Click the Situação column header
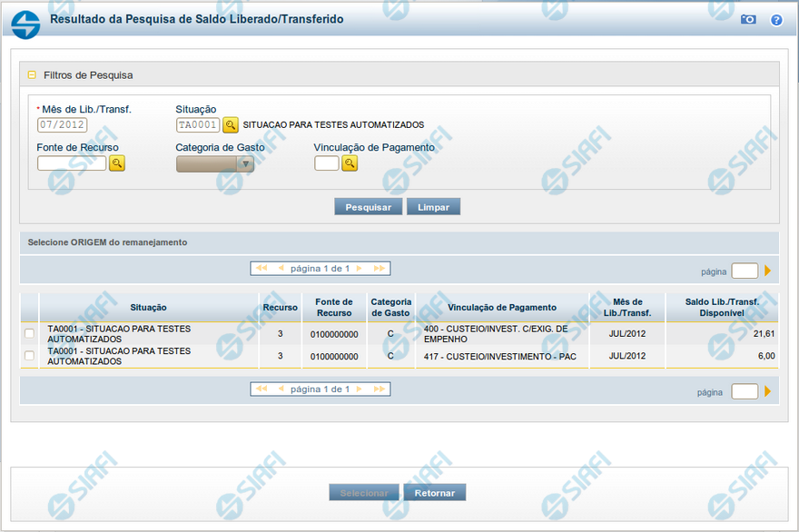The height and width of the screenshot is (532, 799). (x=148, y=307)
